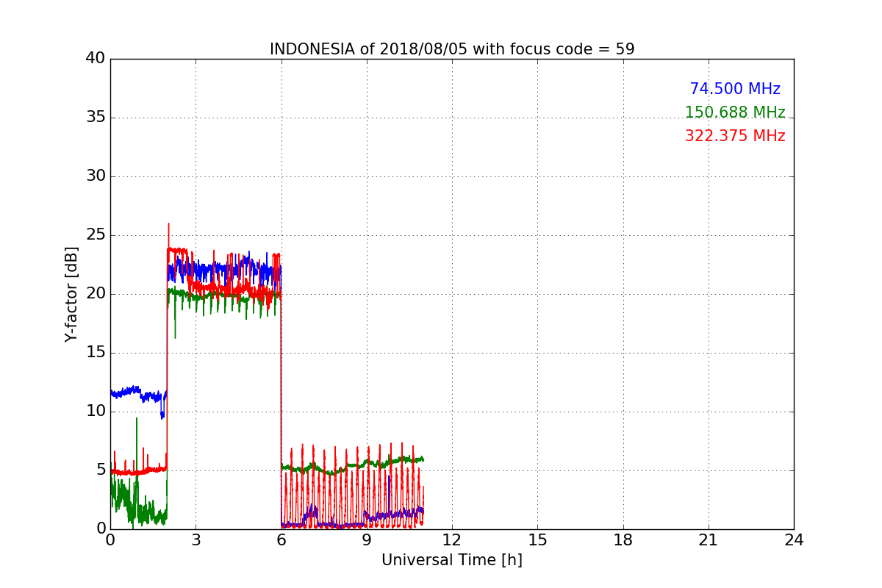This screenshot has height=588, width=882.
Task: Click x-axis tick label 24
Action: coord(794,540)
